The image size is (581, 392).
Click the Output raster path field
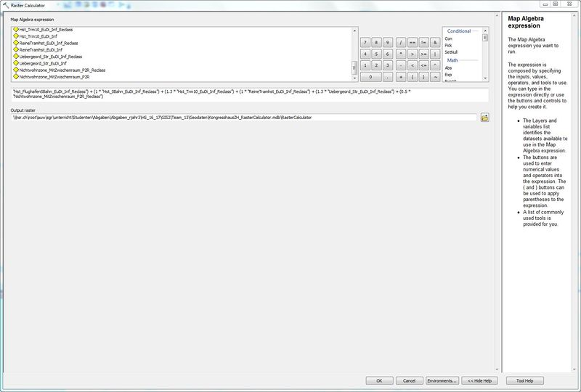(x=243, y=117)
